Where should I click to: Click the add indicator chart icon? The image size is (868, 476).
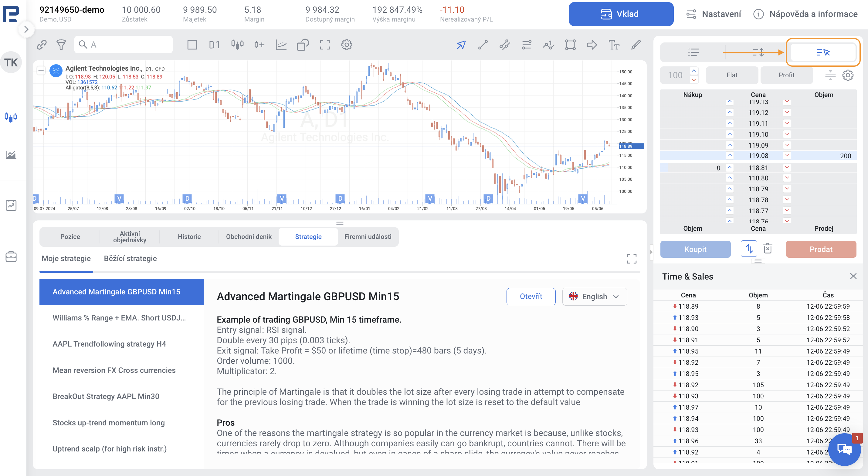click(281, 45)
